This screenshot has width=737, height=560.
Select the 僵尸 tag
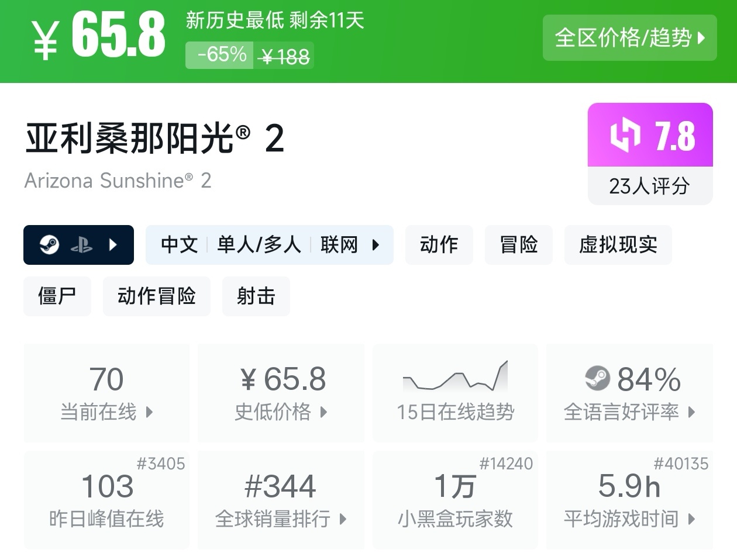coord(57,296)
